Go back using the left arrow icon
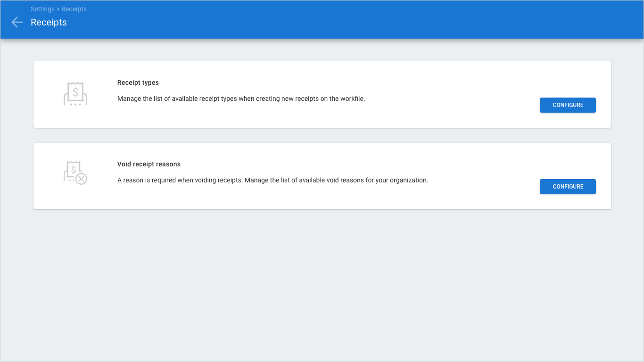 (x=17, y=22)
